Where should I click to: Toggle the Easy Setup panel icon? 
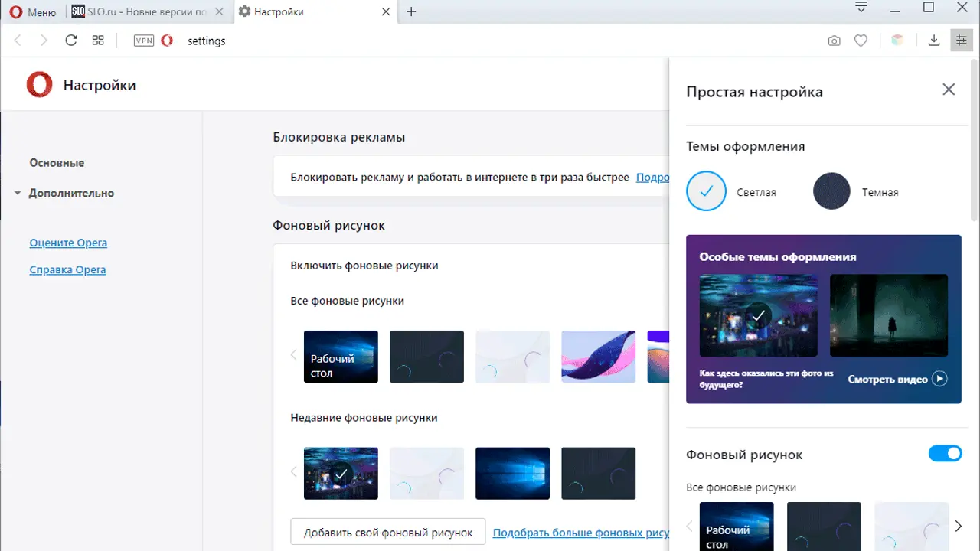961,41
